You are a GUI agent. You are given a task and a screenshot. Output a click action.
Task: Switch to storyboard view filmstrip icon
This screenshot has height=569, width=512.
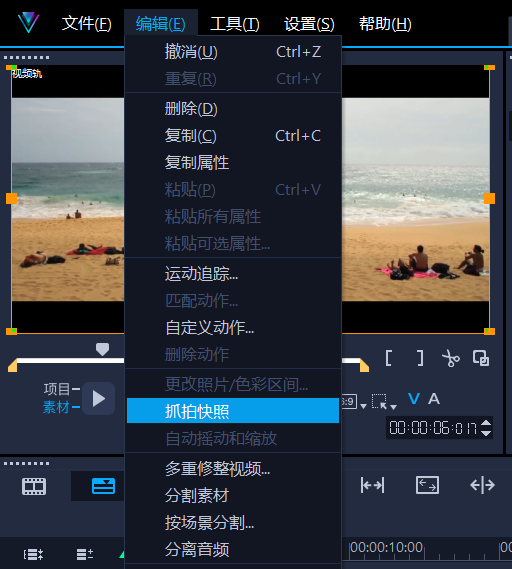coord(34,486)
